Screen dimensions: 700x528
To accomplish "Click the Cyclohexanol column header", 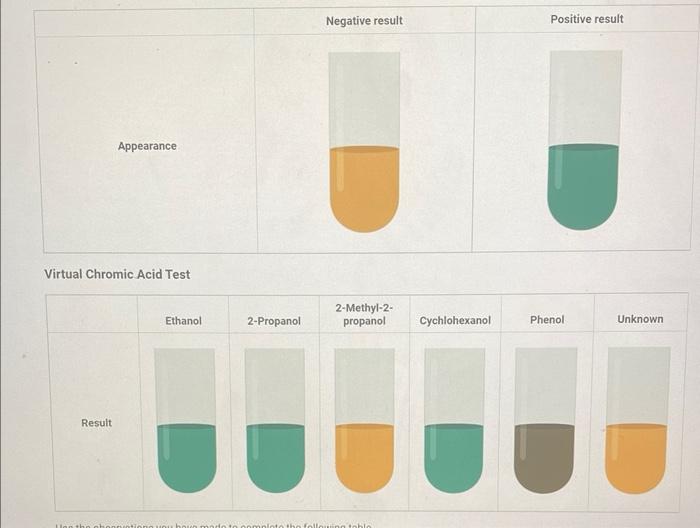I will (455, 320).
